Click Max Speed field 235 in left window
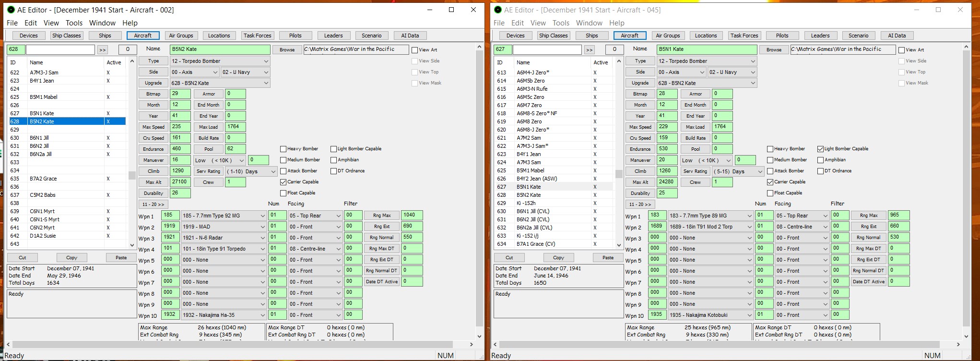980x361 pixels. click(180, 127)
